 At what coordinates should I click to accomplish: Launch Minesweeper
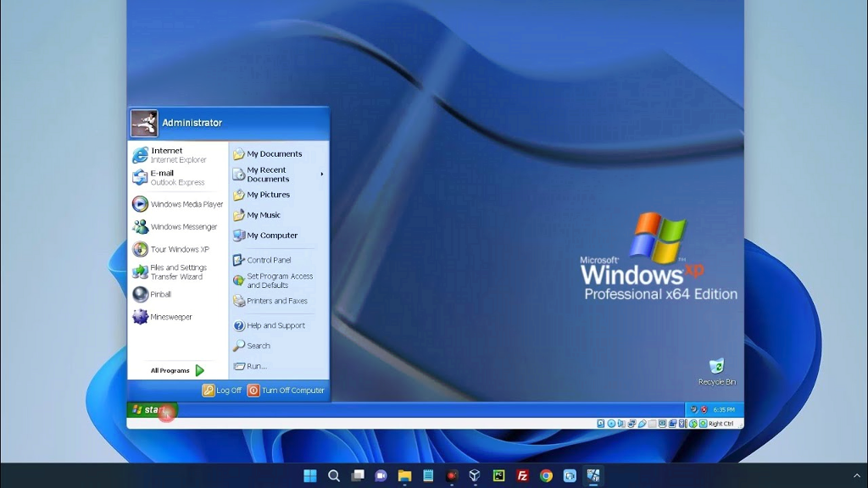tap(177, 317)
